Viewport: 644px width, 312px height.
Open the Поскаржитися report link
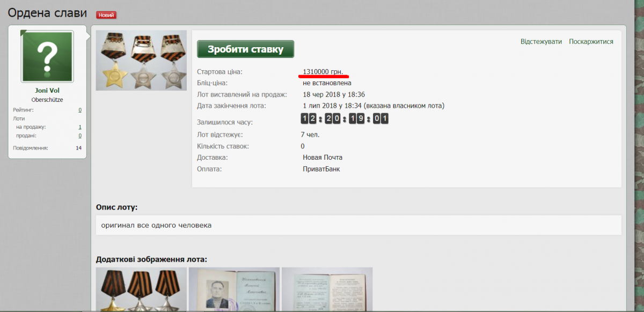pyautogui.click(x=591, y=42)
